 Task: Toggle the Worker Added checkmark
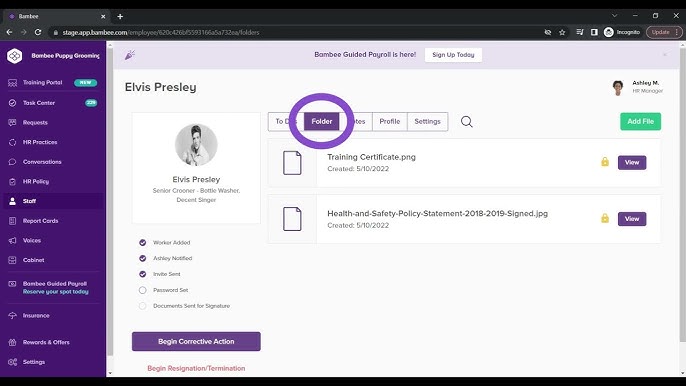point(143,242)
